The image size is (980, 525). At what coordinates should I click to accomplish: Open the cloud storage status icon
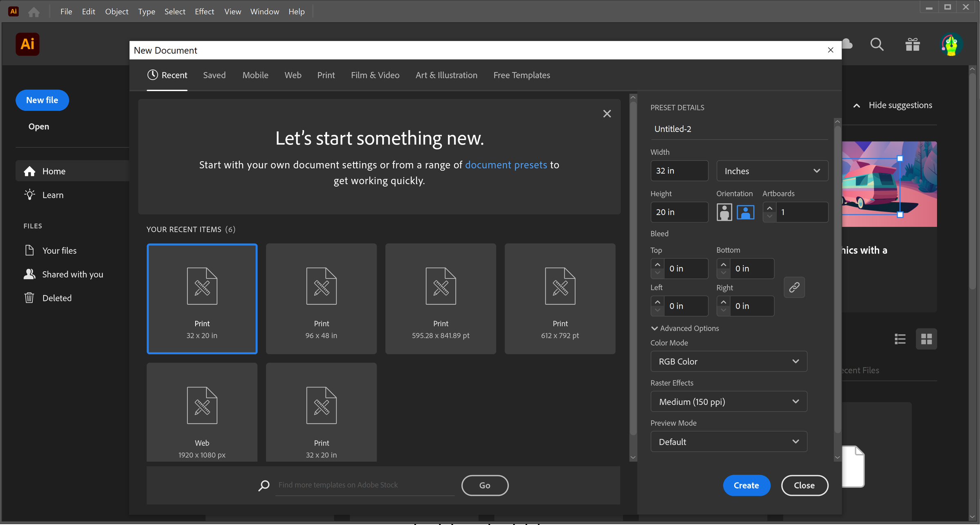[848, 44]
